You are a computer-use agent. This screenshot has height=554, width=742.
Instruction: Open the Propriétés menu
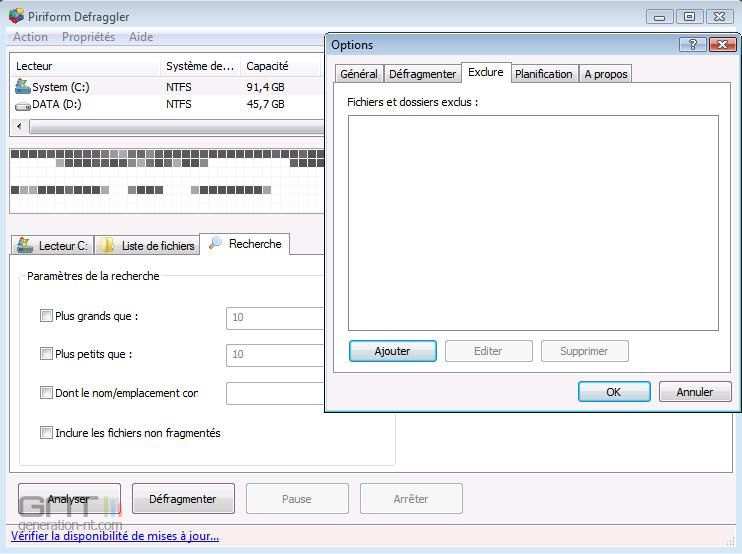88,37
